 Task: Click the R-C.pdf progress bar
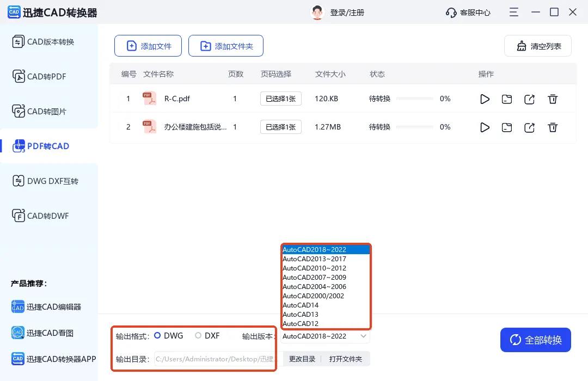(415, 99)
